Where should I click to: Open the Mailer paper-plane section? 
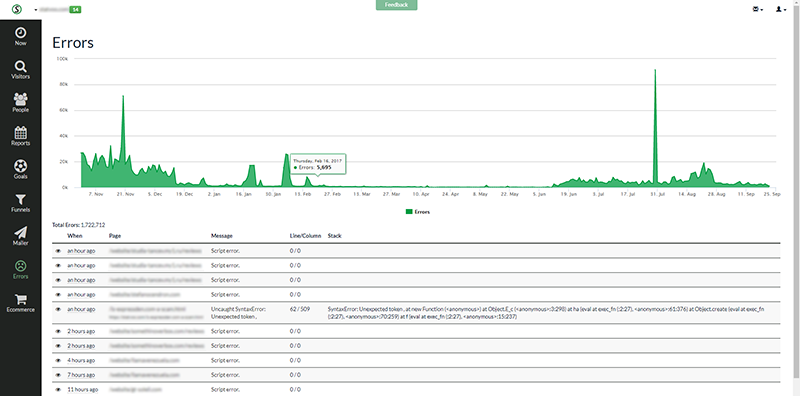[20, 236]
